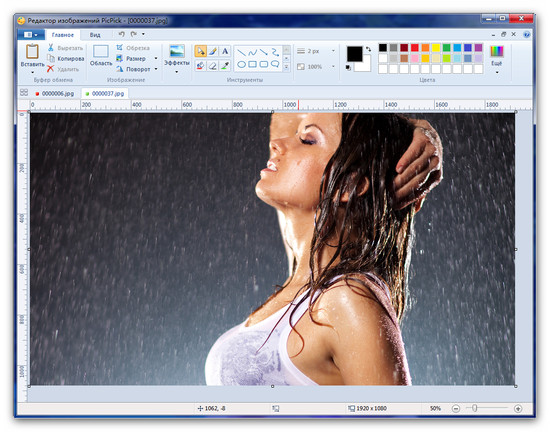550x432 pixels.
Task: Expand the Поворот dropdown arrow
Action: [x=156, y=69]
